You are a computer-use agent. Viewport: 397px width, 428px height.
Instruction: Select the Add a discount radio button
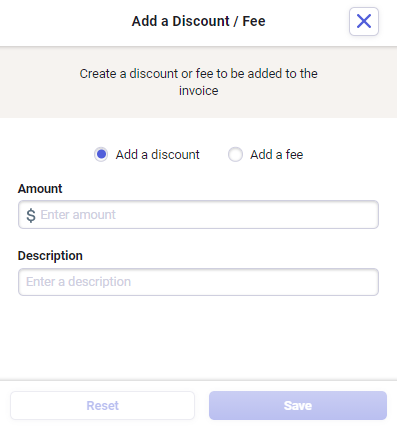[x=101, y=154]
